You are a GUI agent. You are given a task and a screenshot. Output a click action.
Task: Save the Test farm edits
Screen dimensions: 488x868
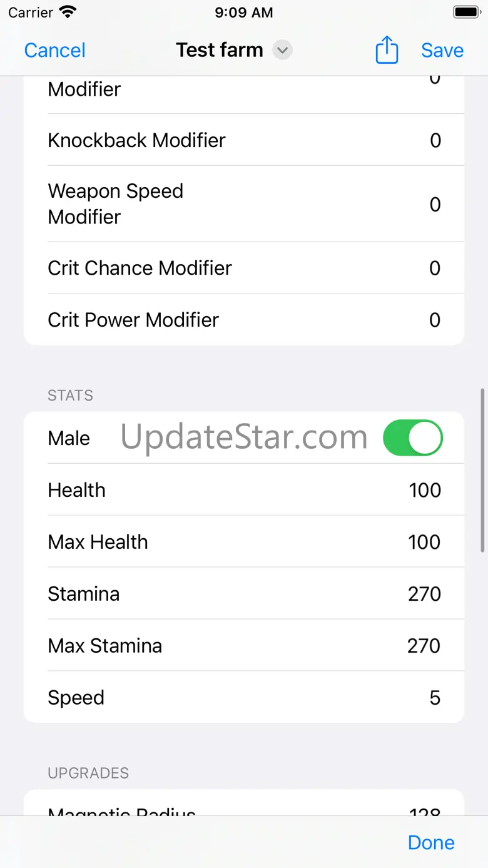tap(442, 50)
